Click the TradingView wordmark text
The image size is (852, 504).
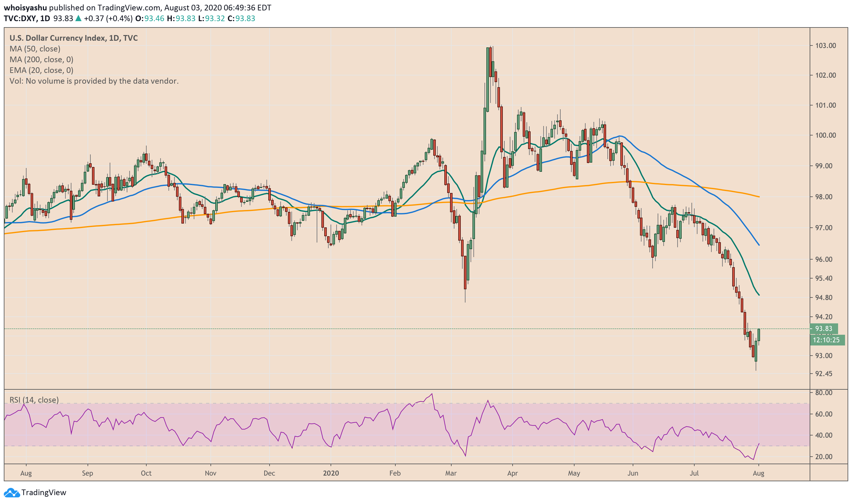click(x=44, y=493)
